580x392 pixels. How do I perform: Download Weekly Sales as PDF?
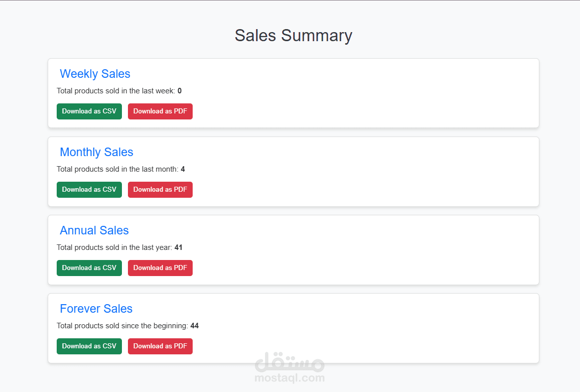160,111
